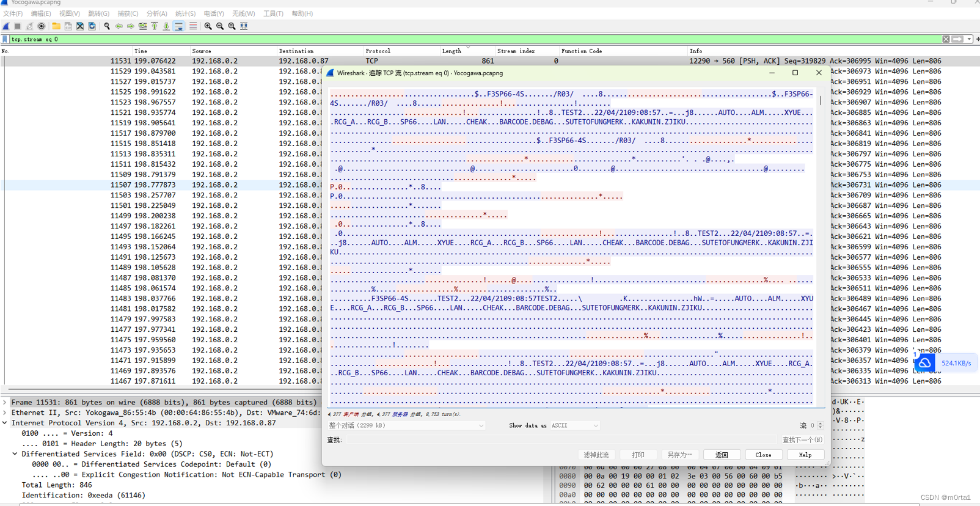Viewport: 980px width, 506px height.
Task: Open the Show data as ASCII dropdown
Action: pos(575,425)
